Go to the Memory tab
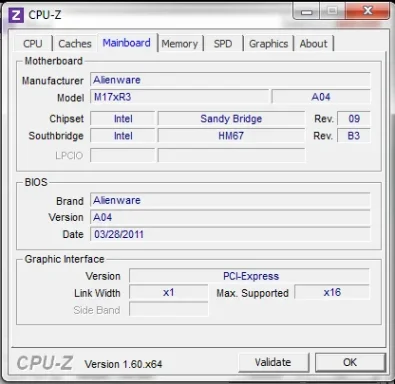The image size is (395, 384). coord(180,44)
